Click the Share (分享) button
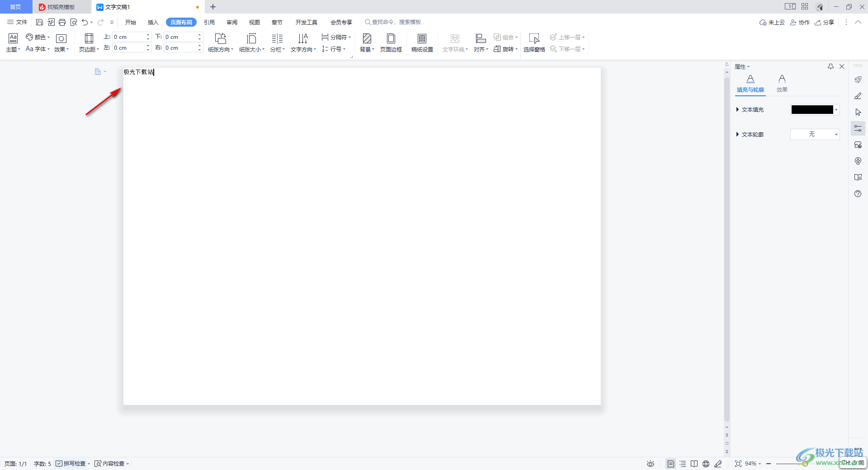Screen dimensions: 868x470 tap(825, 22)
